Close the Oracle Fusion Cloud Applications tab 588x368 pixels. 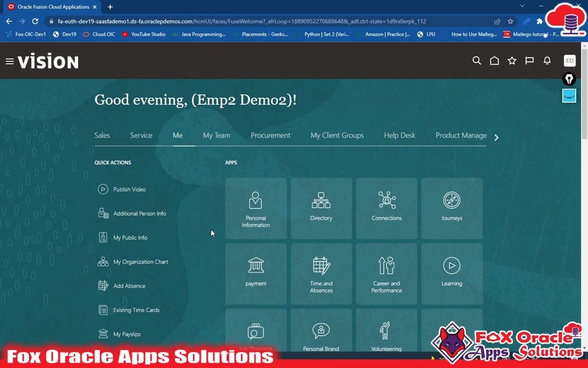94,7
